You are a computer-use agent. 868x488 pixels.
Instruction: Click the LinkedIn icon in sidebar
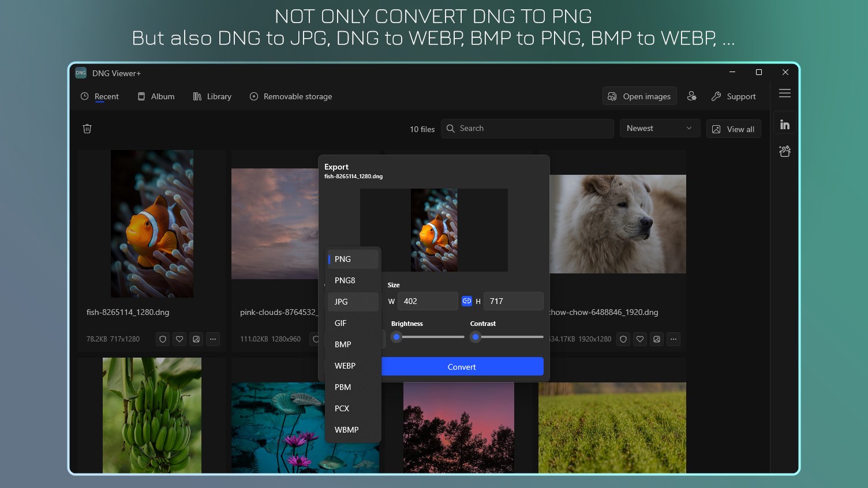pos(784,125)
